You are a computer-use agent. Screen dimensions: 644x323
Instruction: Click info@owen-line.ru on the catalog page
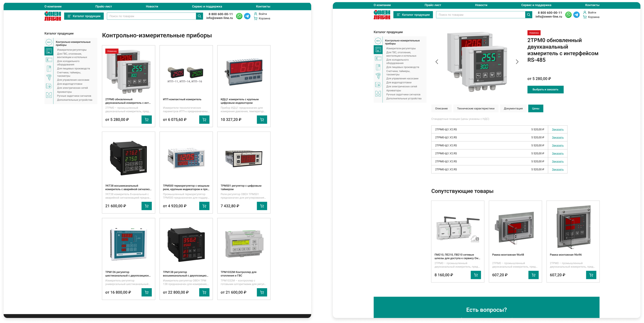click(219, 18)
